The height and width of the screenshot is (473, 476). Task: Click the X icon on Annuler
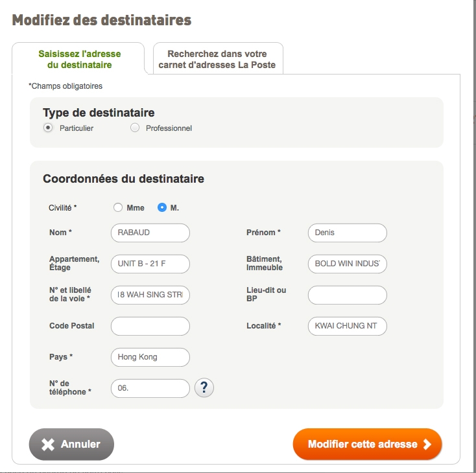coord(47,444)
